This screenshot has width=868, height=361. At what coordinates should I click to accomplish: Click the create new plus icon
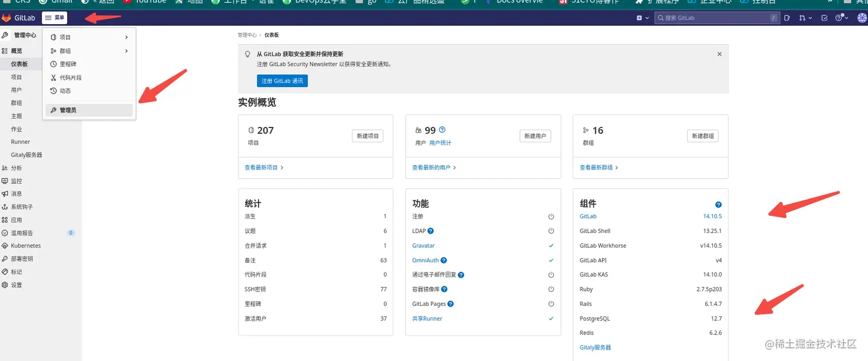(640, 18)
